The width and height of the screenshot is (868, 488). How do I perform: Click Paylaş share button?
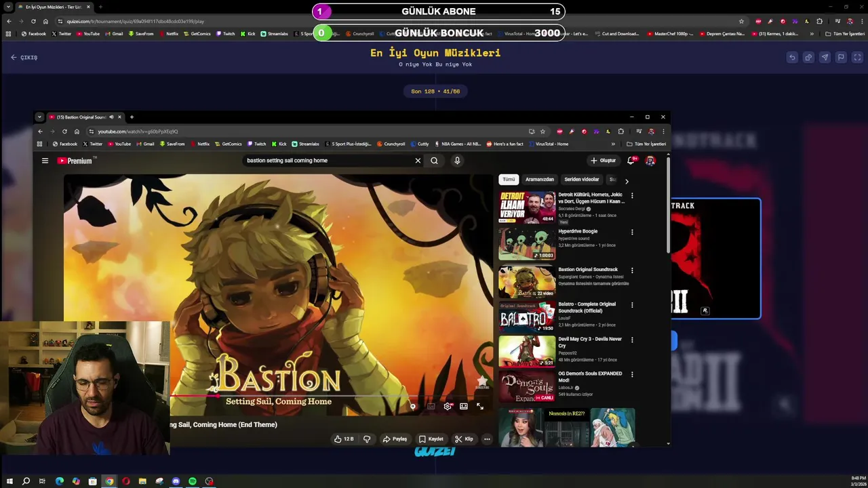click(395, 439)
